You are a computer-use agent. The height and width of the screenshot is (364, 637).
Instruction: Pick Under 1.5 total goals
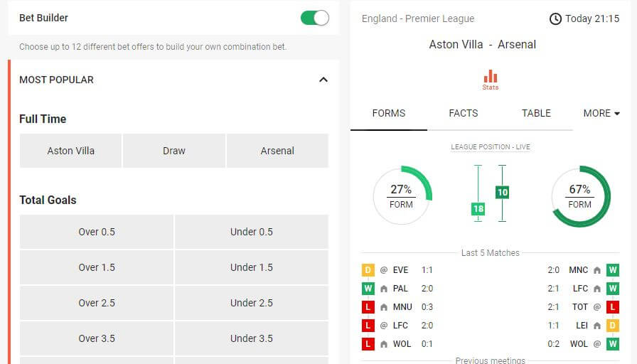[252, 267]
